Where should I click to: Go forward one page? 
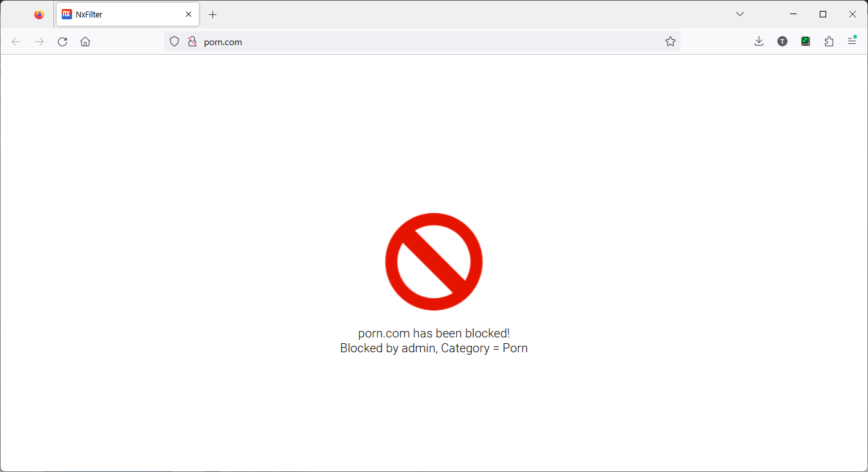[39, 42]
